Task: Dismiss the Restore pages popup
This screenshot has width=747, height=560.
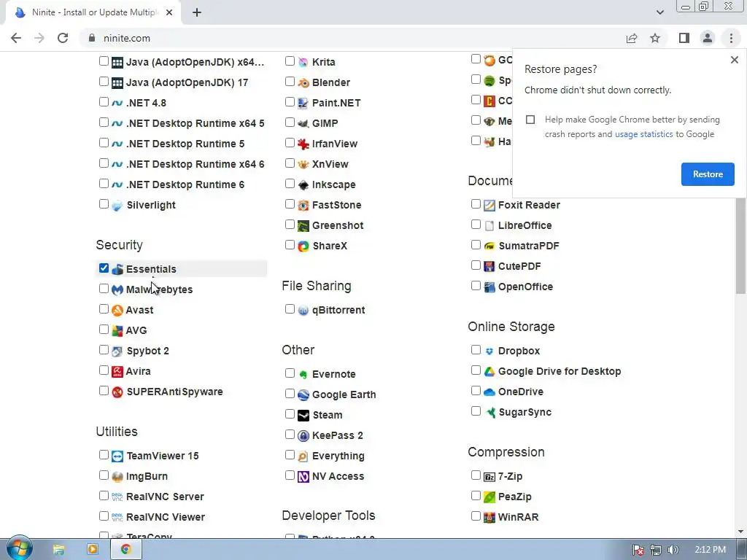Action: (734, 60)
